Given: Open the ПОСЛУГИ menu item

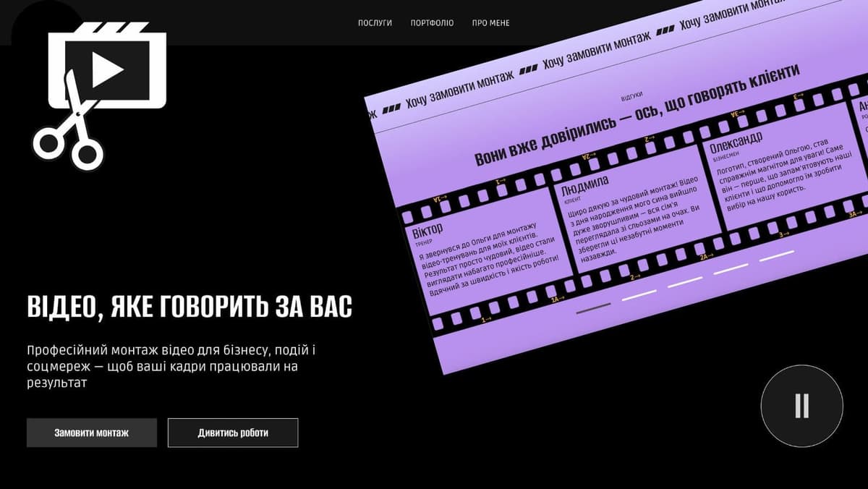Looking at the screenshot, I should [375, 23].
